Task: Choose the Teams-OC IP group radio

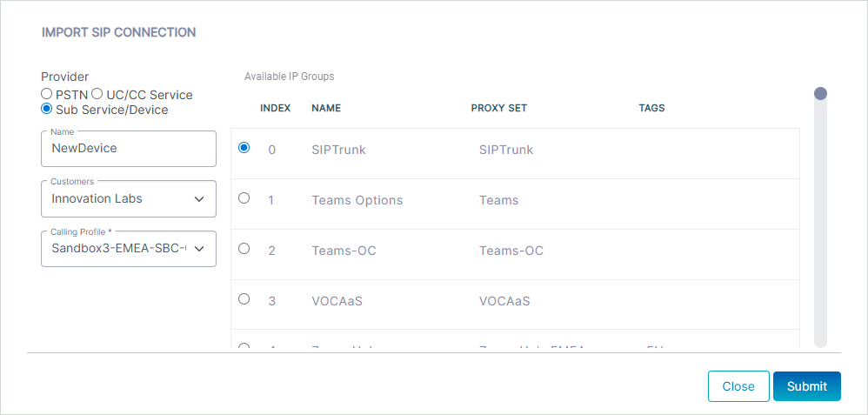Action: 244,248
